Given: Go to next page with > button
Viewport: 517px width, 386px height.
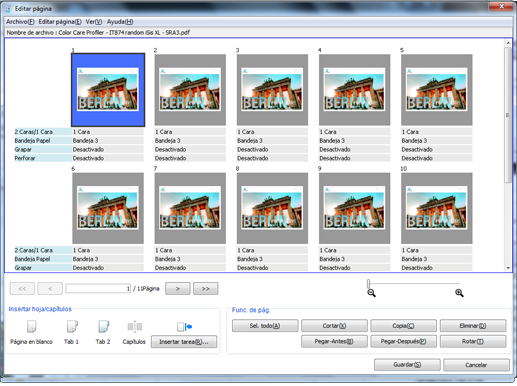Looking at the screenshot, I should click(x=178, y=288).
